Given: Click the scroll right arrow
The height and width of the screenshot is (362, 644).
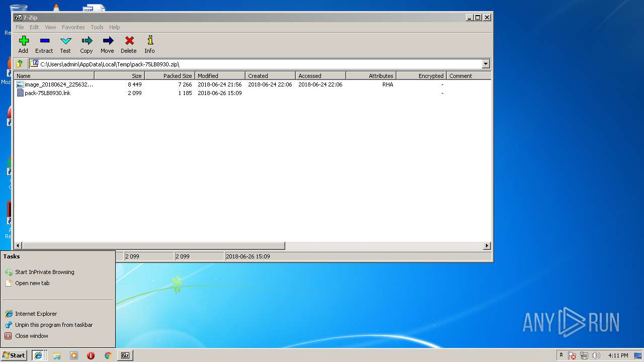Looking at the screenshot, I should (487, 246).
